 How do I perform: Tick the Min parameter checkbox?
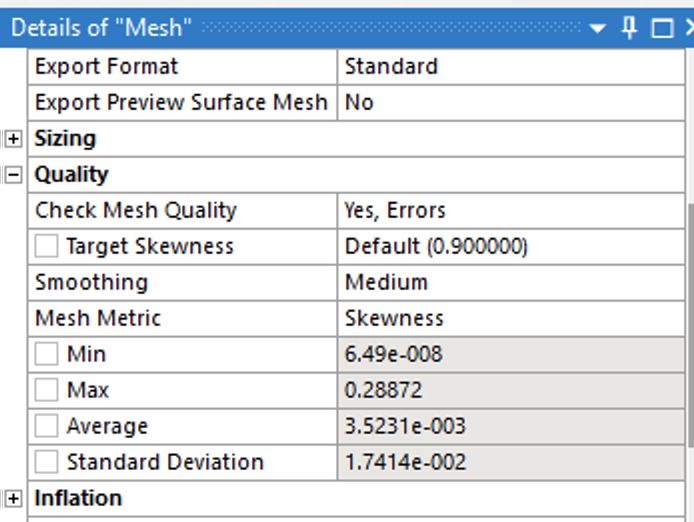(x=46, y=354)
